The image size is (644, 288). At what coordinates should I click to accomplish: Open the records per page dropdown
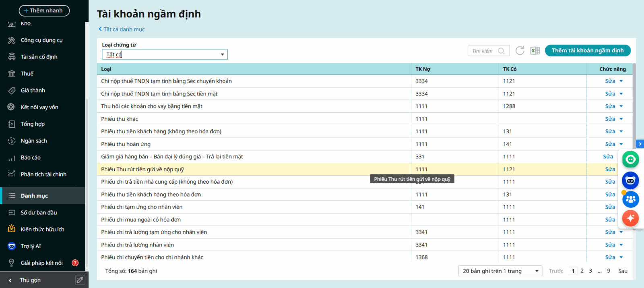(x=500, y=271)
